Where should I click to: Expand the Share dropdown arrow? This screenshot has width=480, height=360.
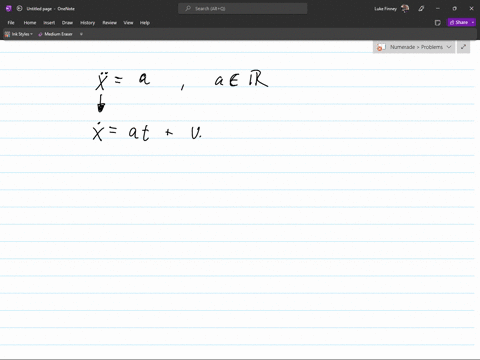473,22
